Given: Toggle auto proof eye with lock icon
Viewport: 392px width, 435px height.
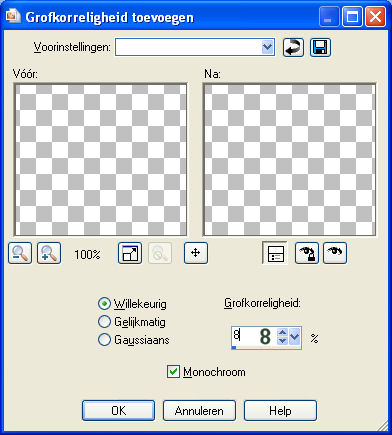Looking at the screenshot, I should tap(307, 253).
